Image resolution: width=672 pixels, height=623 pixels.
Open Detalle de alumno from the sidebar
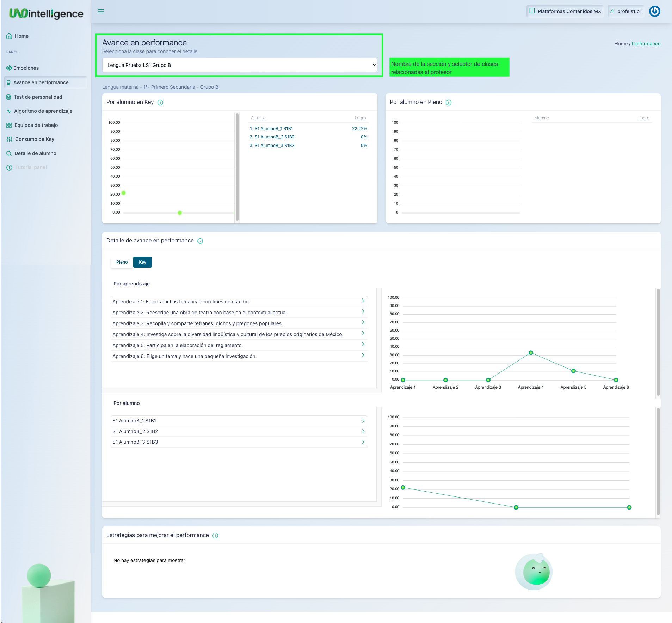point(35,153)
